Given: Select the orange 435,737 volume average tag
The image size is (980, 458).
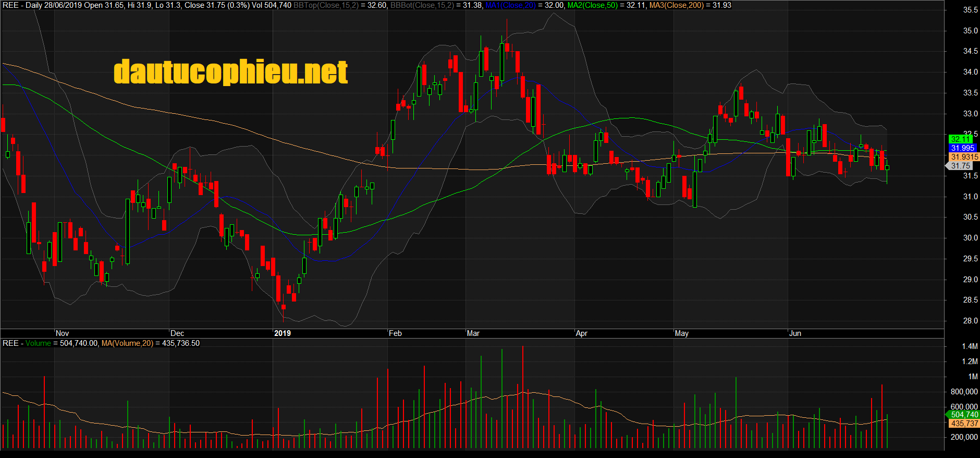Looking at the screenshot, I should 964,424.
